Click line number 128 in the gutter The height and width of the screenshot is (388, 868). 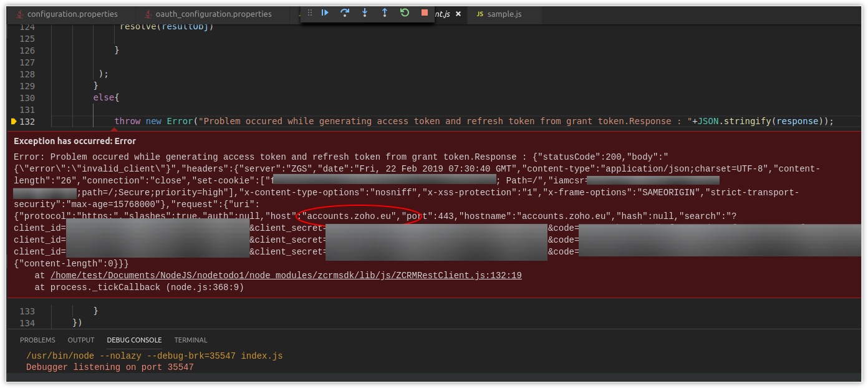(x=27, y=74)
